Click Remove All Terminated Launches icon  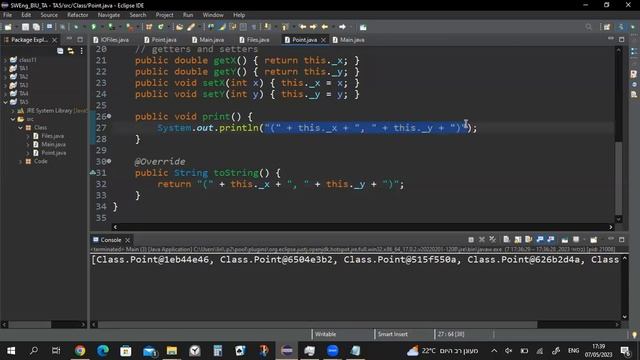click(x=492, y=240)
